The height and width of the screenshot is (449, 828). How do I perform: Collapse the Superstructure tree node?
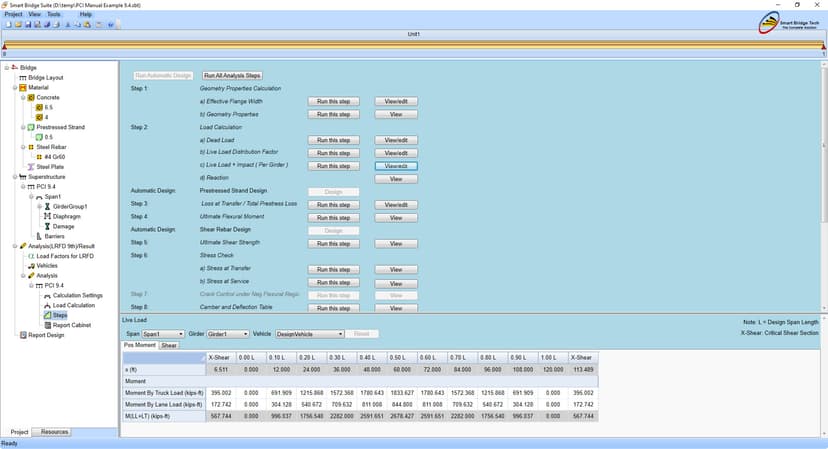[15, 177]
